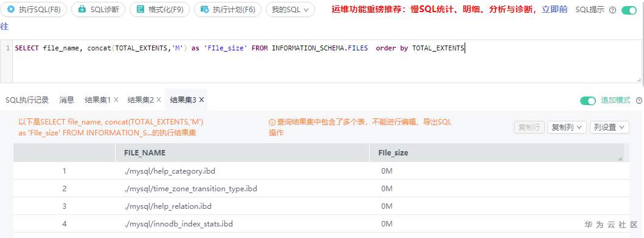The image size is (644, 238).
Task: Click the FIle_size column header
Action: click(497, 152)
